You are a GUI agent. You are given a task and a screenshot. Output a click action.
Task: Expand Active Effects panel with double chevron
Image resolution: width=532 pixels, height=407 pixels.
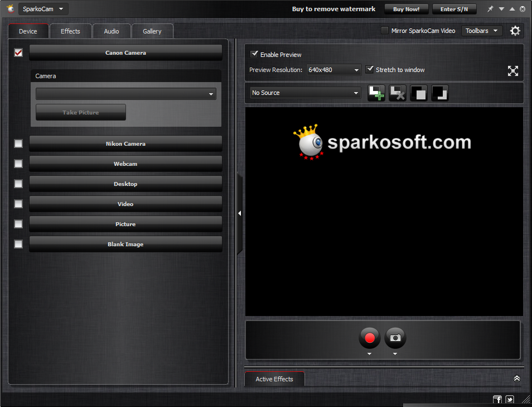(x=517, y=378)
